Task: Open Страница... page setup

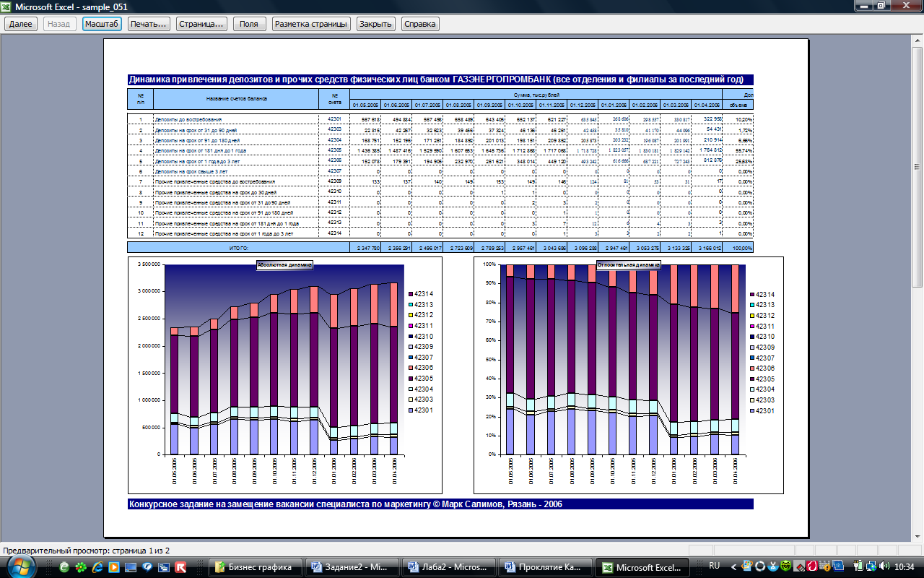Action: (x=201, y=24)
